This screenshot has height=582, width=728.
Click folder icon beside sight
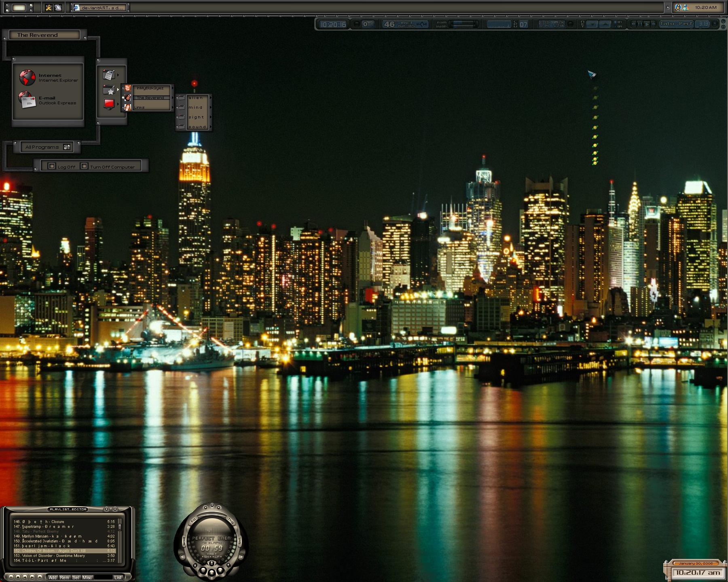click(x=182, y=117)
